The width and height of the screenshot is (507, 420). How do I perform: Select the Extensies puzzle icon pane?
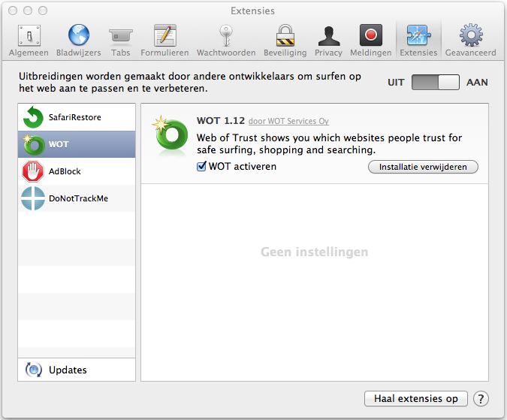(418, 41)
